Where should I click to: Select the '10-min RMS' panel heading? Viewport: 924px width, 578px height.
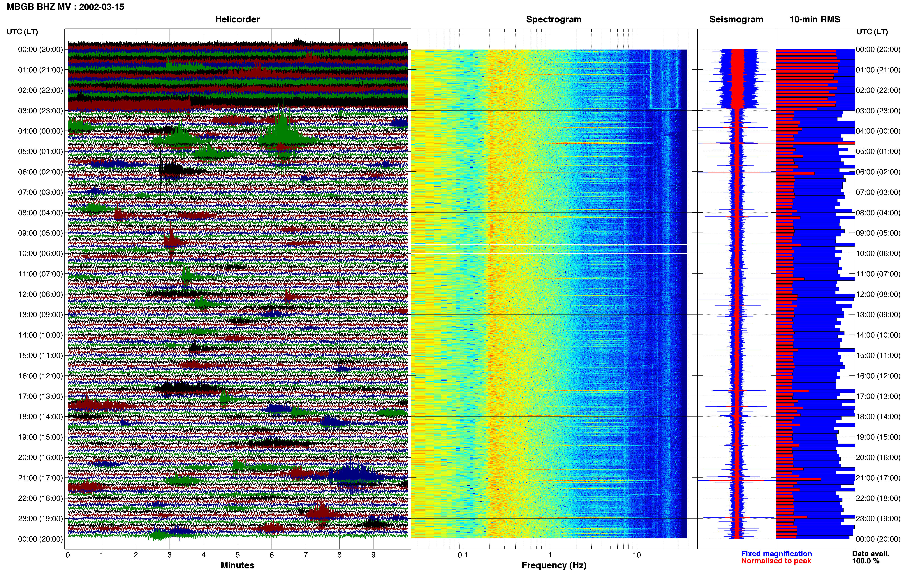point(815,19)
